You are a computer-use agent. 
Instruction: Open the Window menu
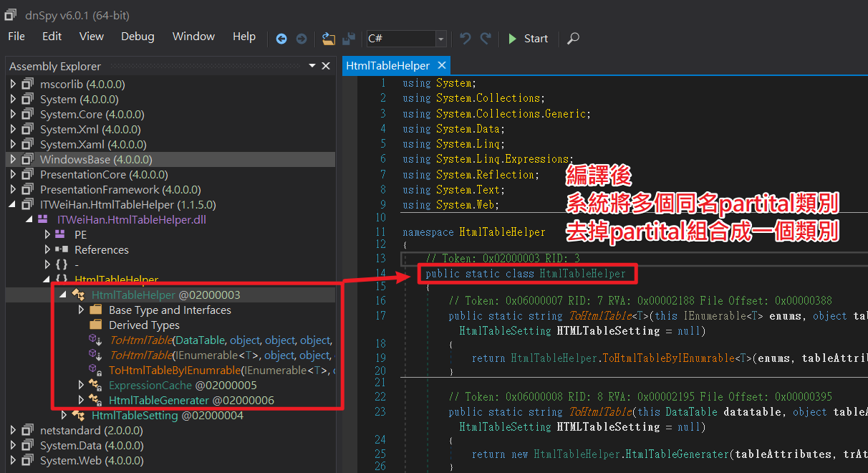point(193,37)
